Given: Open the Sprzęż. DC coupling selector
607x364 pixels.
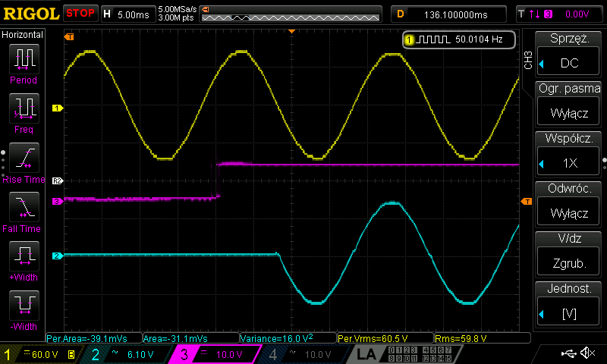Looking at the screenshot, I should point(569,55).
